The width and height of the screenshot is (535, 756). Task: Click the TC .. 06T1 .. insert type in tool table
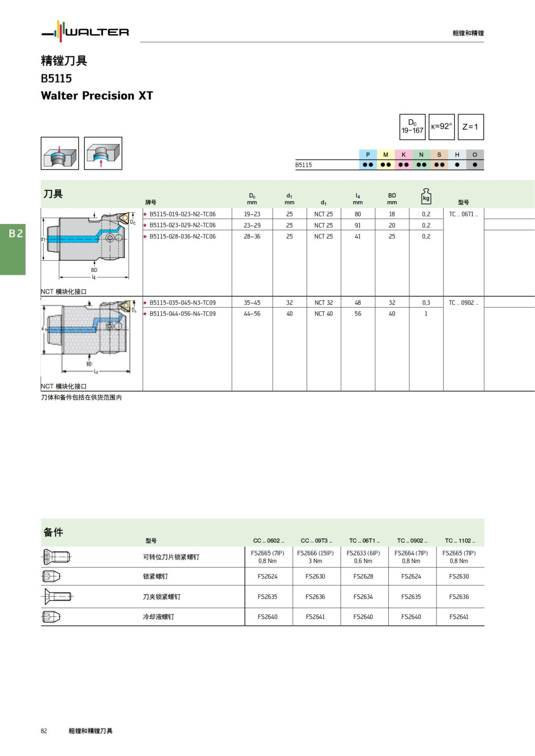click(x=464, y=214)
